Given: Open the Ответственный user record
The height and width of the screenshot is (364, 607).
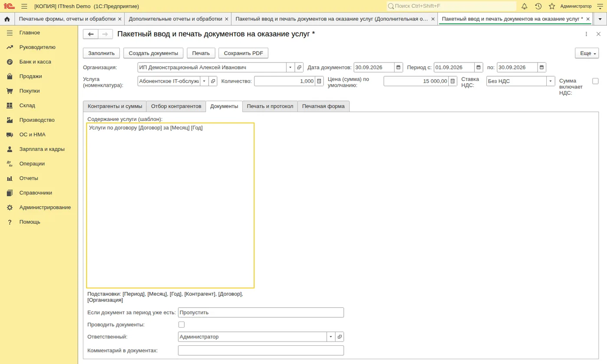Looking at the screenshot, I should point(339,337).
